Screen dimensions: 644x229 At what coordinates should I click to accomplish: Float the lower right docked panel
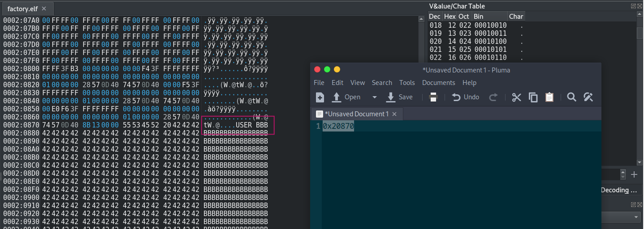pyautogui.click(x=633, y=204)
